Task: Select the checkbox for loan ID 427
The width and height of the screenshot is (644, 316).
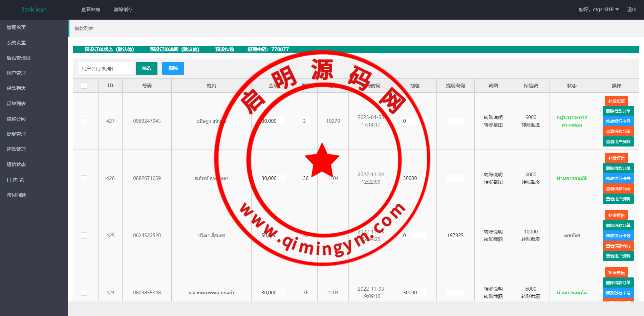Action: tap(84, 121)
